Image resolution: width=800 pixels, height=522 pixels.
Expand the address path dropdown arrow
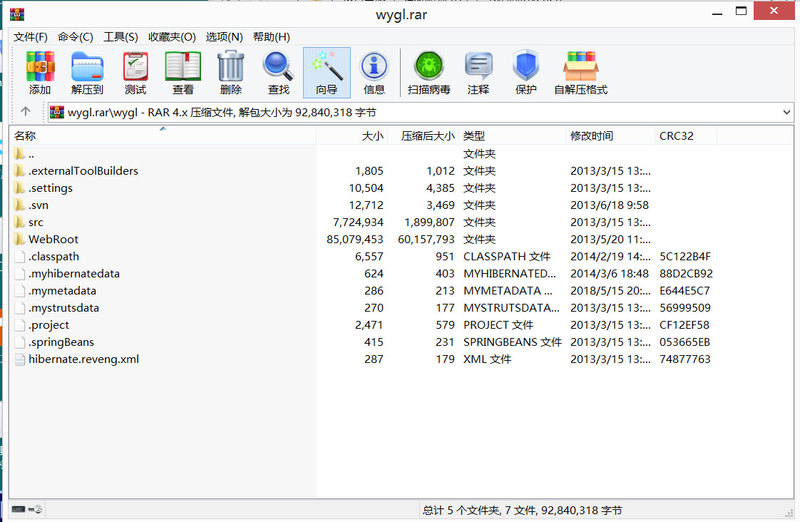click(786, 112)
